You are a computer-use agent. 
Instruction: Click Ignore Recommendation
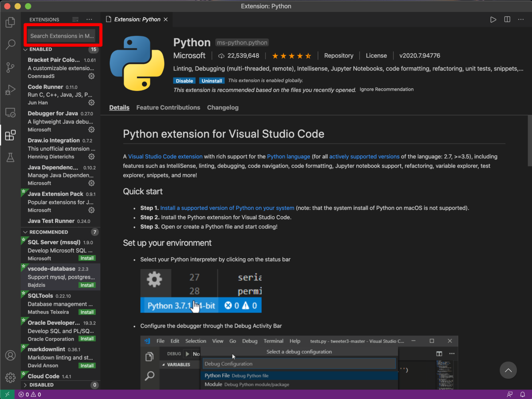click(387, 89)
